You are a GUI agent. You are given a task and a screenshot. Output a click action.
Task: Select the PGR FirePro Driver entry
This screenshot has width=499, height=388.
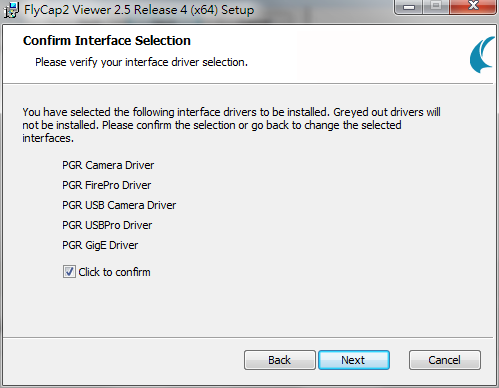[107, 185]
